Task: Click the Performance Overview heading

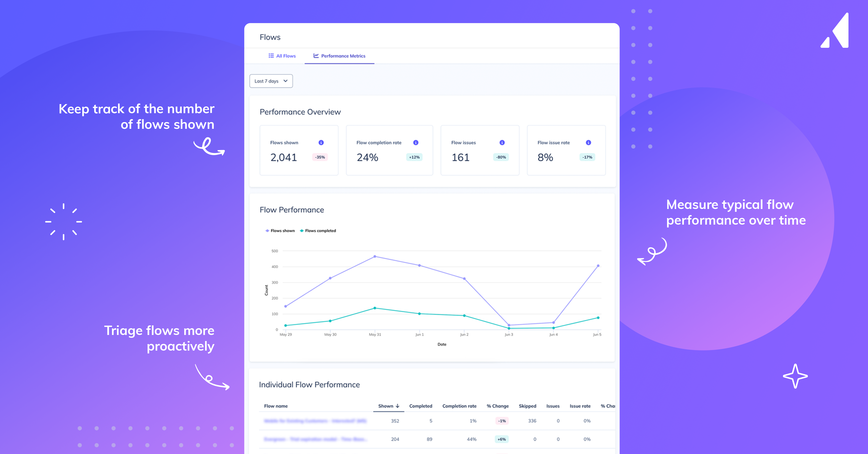Action: tap(300, 112)
